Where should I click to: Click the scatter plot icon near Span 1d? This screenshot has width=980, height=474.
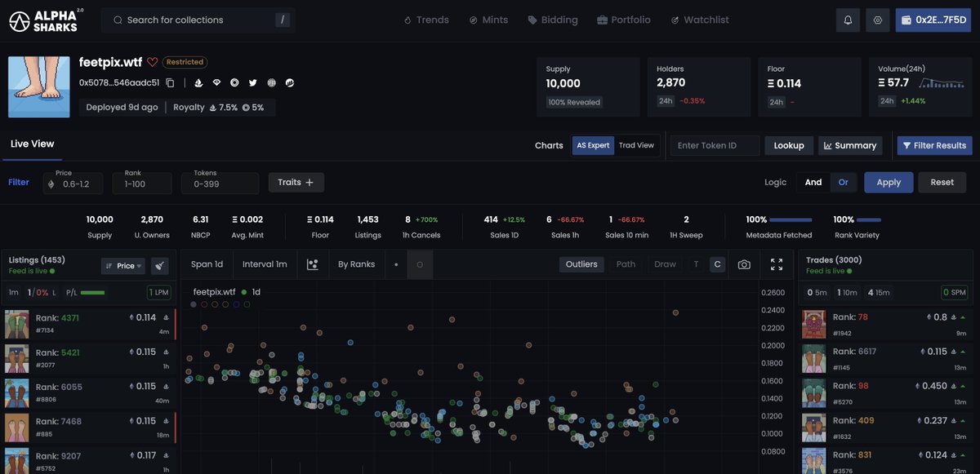point(313,264)
